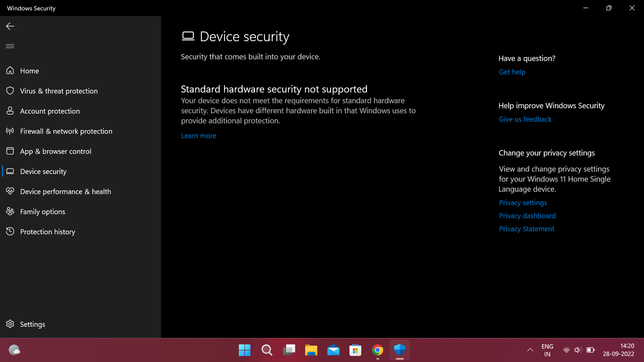Select the Device security menu item
The height and width of the screenshot is (362, 644).
43,171
